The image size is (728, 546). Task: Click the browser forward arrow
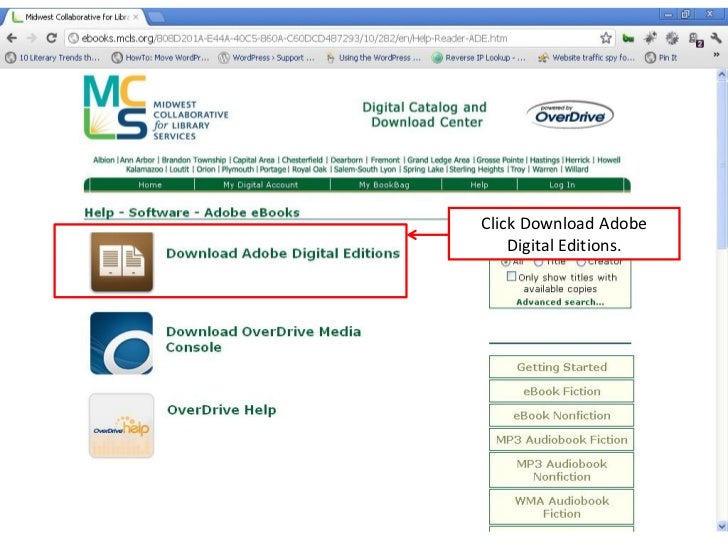click(x=32, y=38)
